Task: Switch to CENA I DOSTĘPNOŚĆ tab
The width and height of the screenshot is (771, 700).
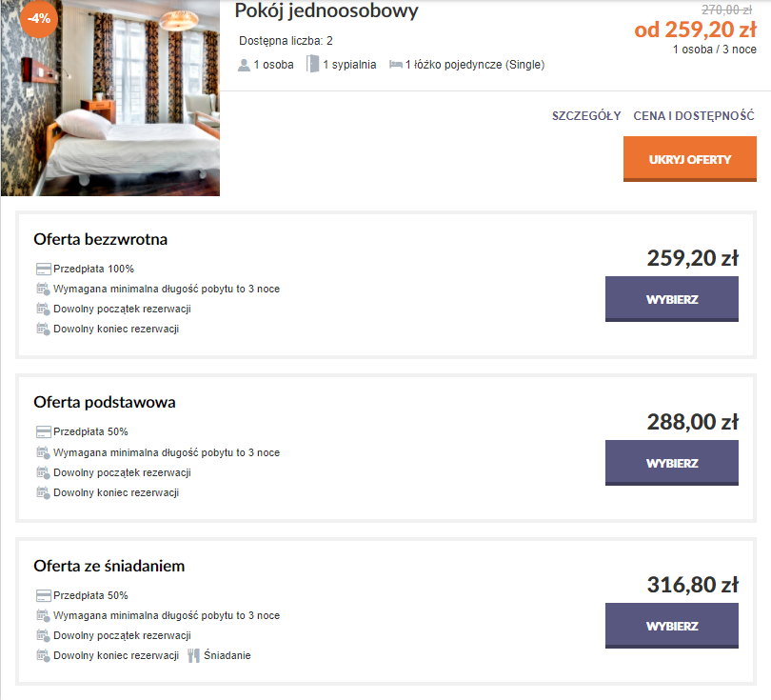Action: point(694,116)
